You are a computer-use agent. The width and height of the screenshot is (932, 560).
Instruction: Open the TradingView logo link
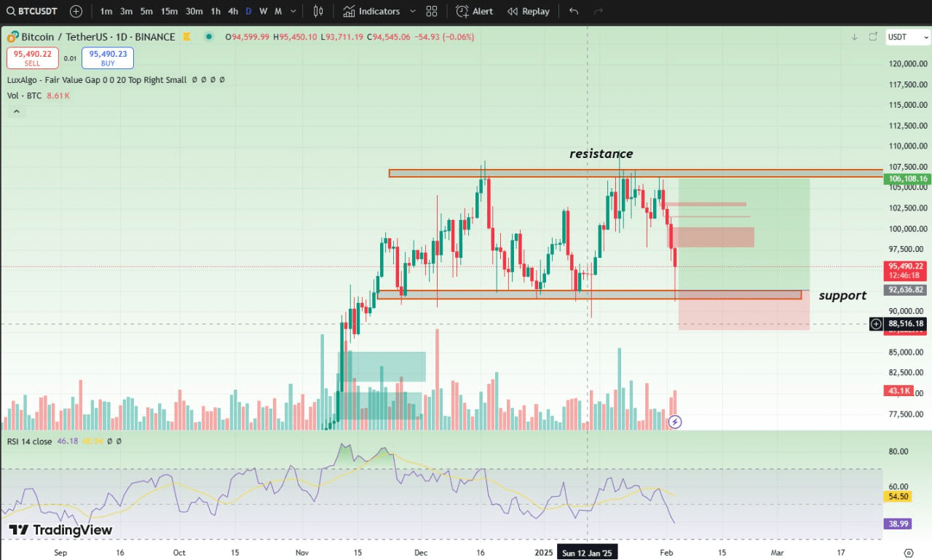(61, 530)
